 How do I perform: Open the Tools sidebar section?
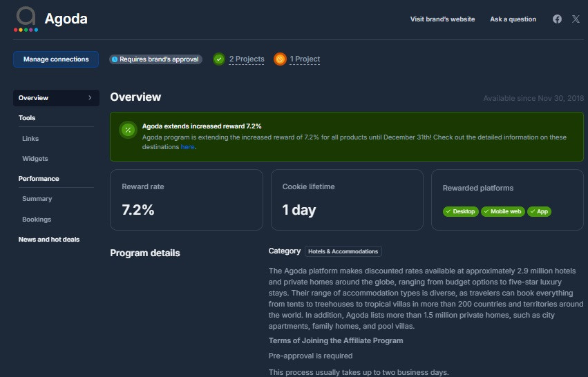pos(27,117)
